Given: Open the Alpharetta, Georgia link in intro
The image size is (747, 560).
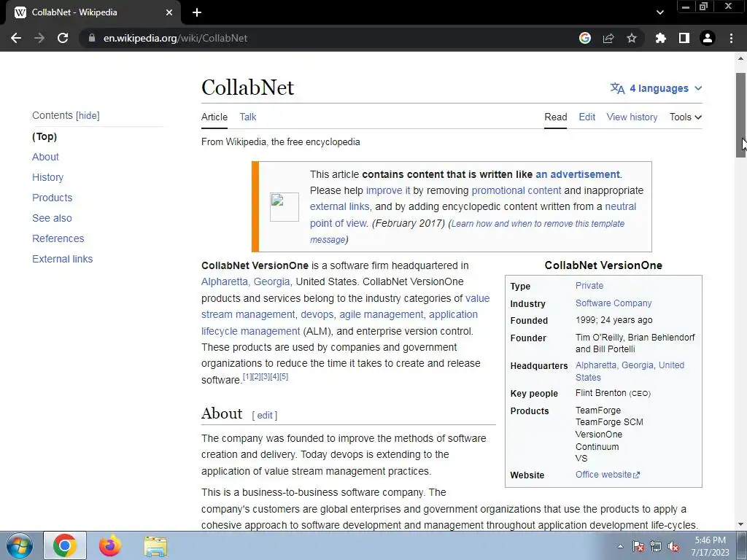Looking at the screenshot, I should (246, 282).
